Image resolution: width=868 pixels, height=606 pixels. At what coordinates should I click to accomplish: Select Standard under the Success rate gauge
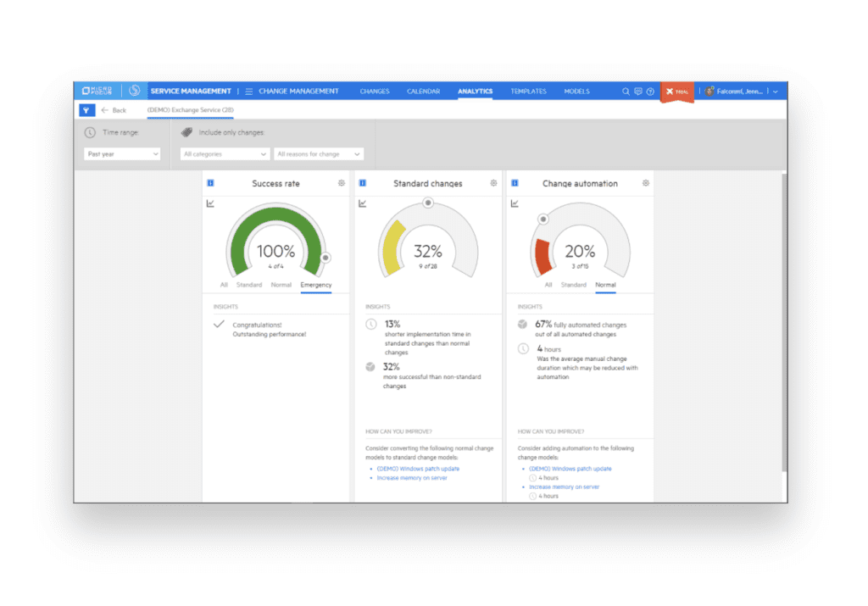click(251, 285)
